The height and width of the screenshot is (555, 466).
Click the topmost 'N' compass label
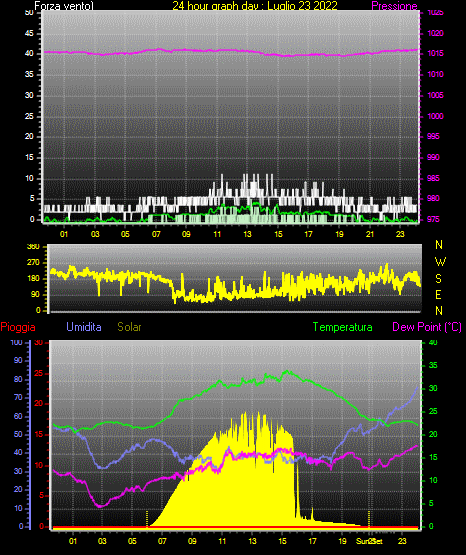tap(439, 245)
